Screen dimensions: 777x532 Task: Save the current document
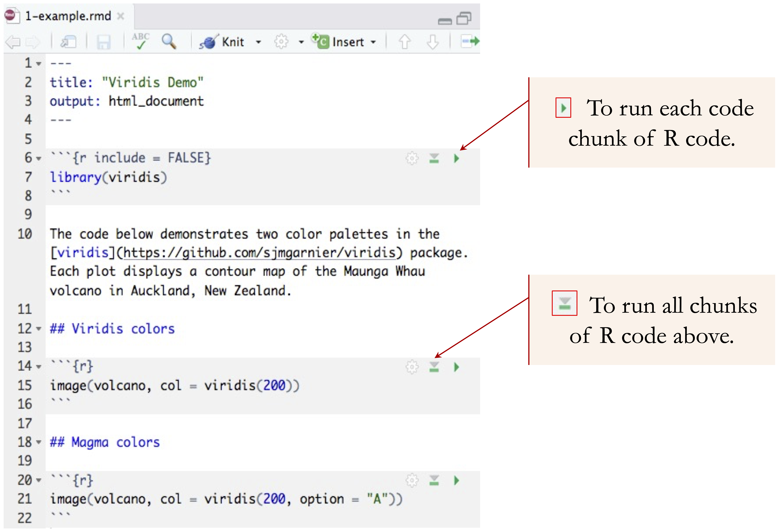[x=104, y=42]
